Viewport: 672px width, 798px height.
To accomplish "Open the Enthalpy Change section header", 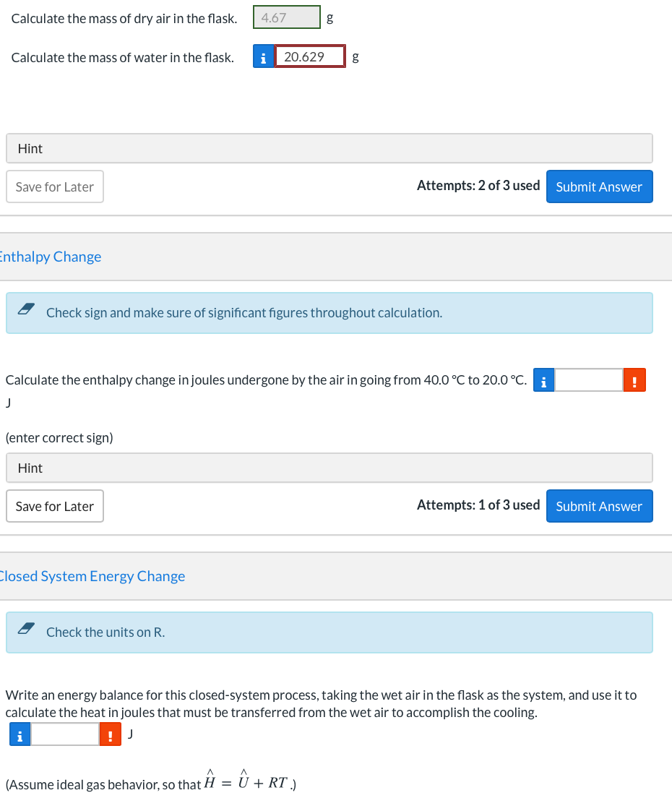I will coord(50,257).
